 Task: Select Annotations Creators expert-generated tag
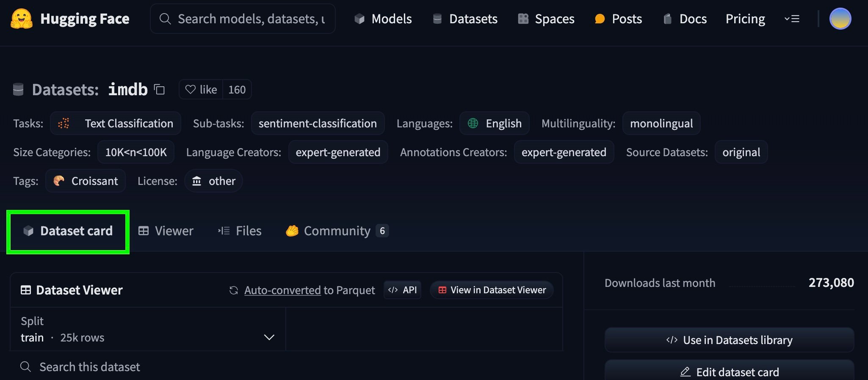point(564,152)
